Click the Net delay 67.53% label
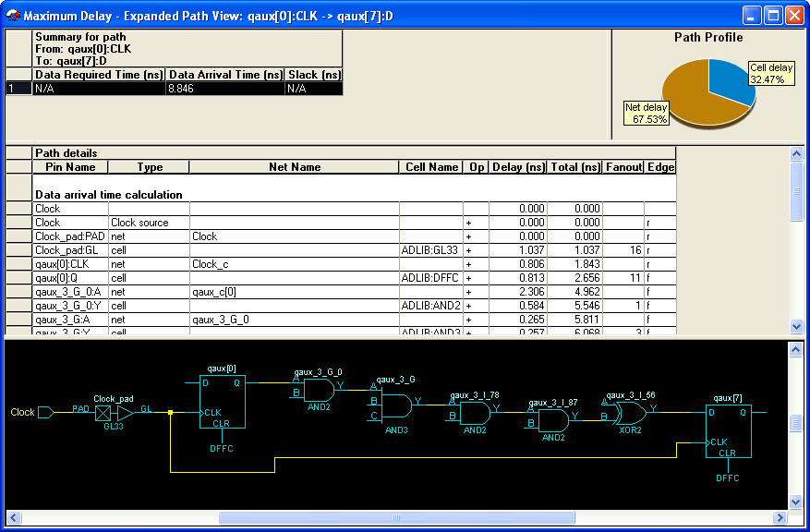The width and height of the screenshot is (810, 532). click(x=647, y=113)
